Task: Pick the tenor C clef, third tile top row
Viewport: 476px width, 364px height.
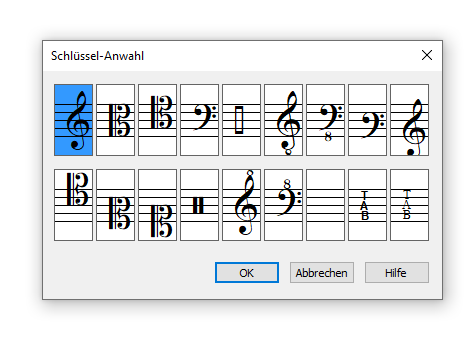Action: (157, 120)
